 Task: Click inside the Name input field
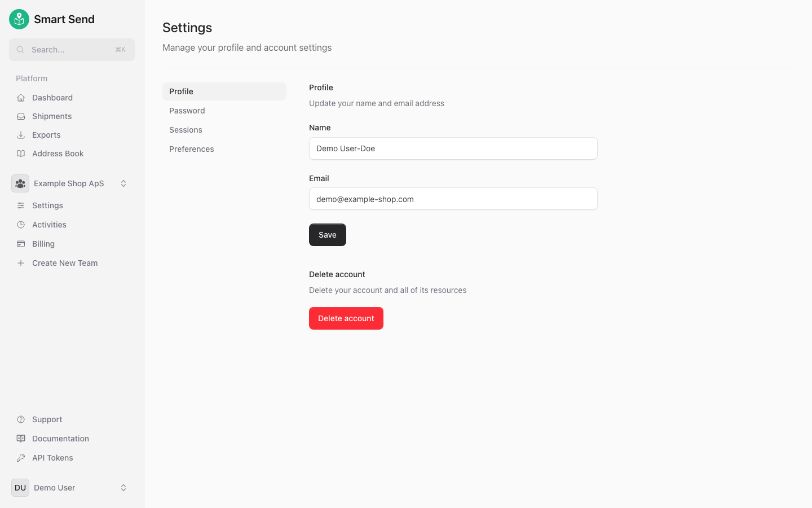point(453,148)
